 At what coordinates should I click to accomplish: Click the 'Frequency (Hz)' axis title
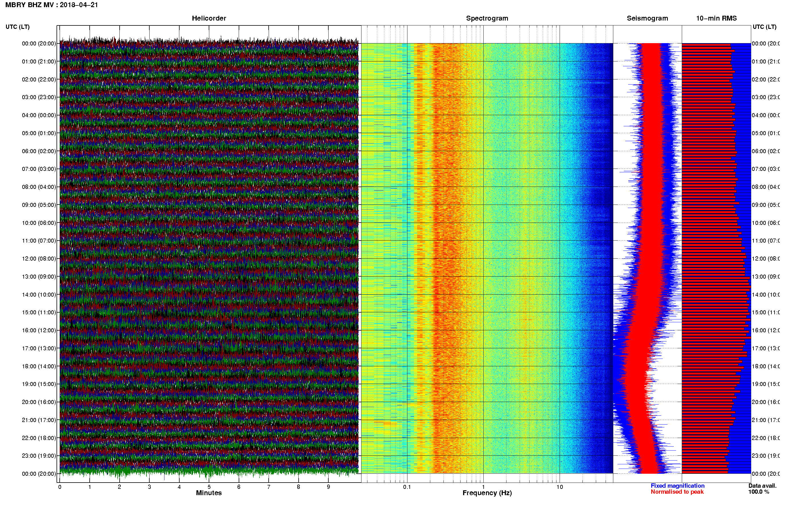click(487, 493)
